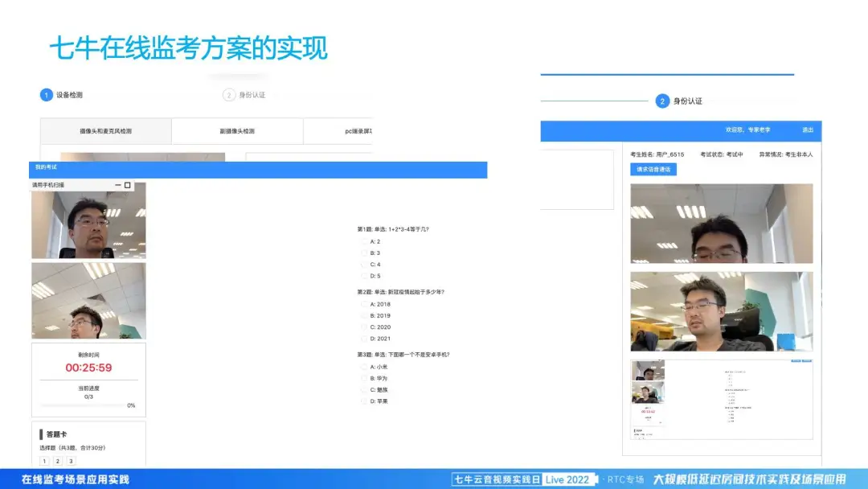Jump to question 3 on answer card
Screen dimensions: 868x489
(71, 461)
